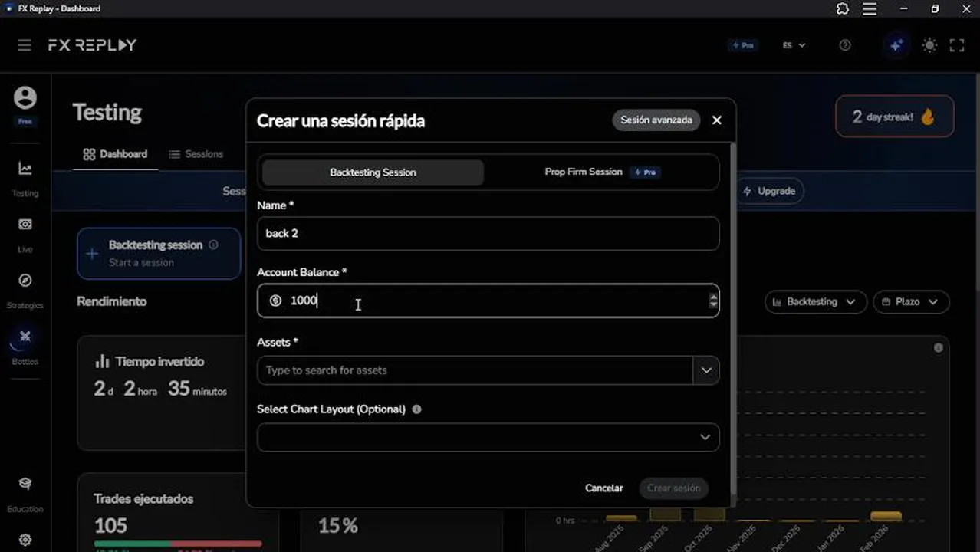Open the Backtesting filter dropdown
Viewport: 980px width, 552px height.
coord(815,302)
